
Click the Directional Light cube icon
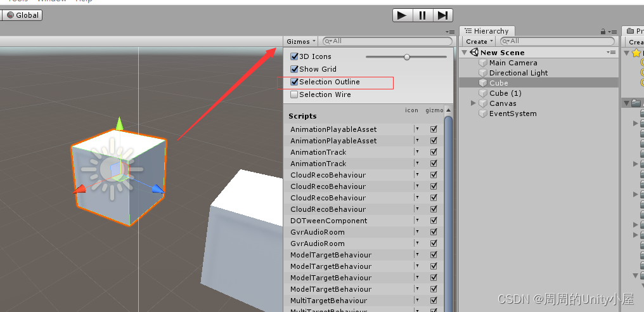(x=483, y=73)
